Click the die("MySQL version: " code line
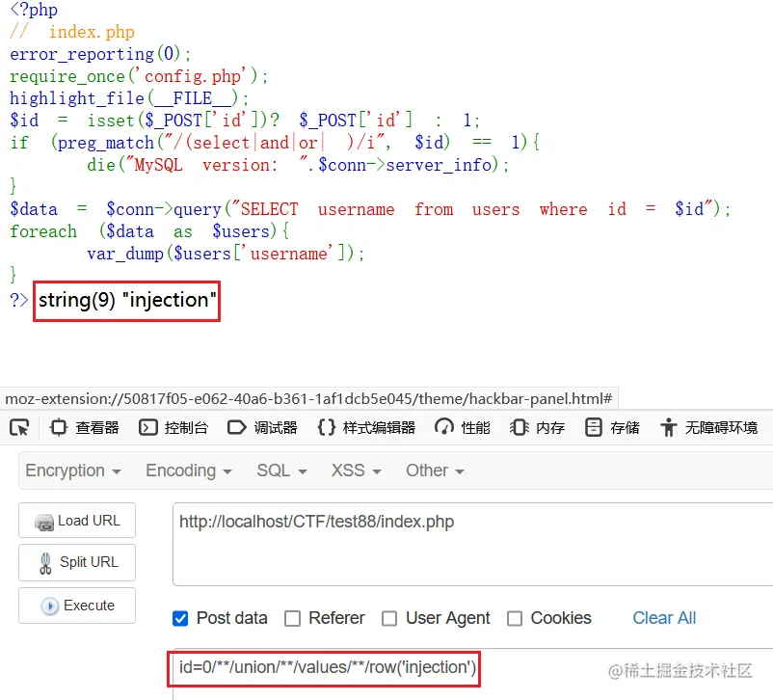Screen dimensions: 773x700 tap(298, 165)
